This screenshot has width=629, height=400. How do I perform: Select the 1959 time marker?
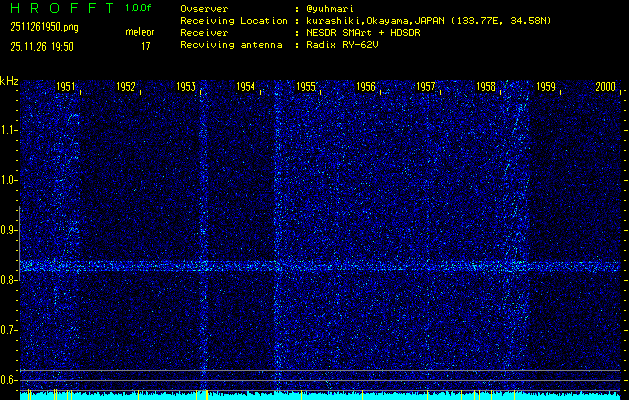click(x=546, y=87)
